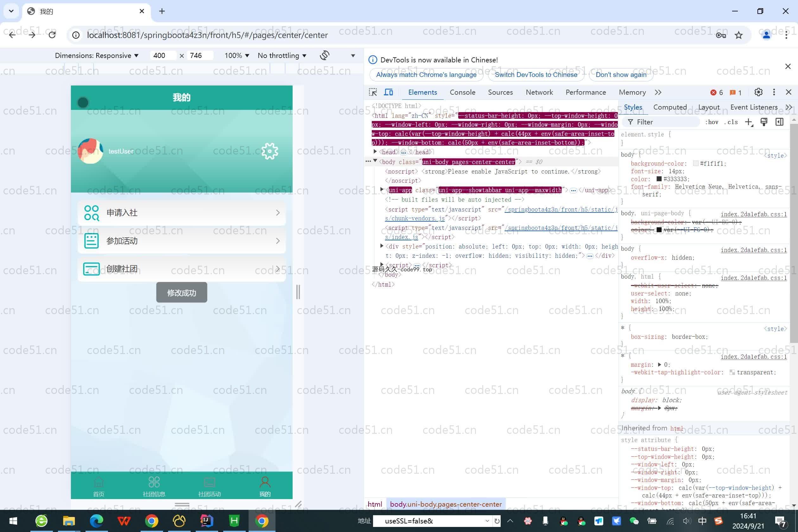The image size is (798, 532).
Task: Open the Performance tab in DevTools
Action: [586, 92]
